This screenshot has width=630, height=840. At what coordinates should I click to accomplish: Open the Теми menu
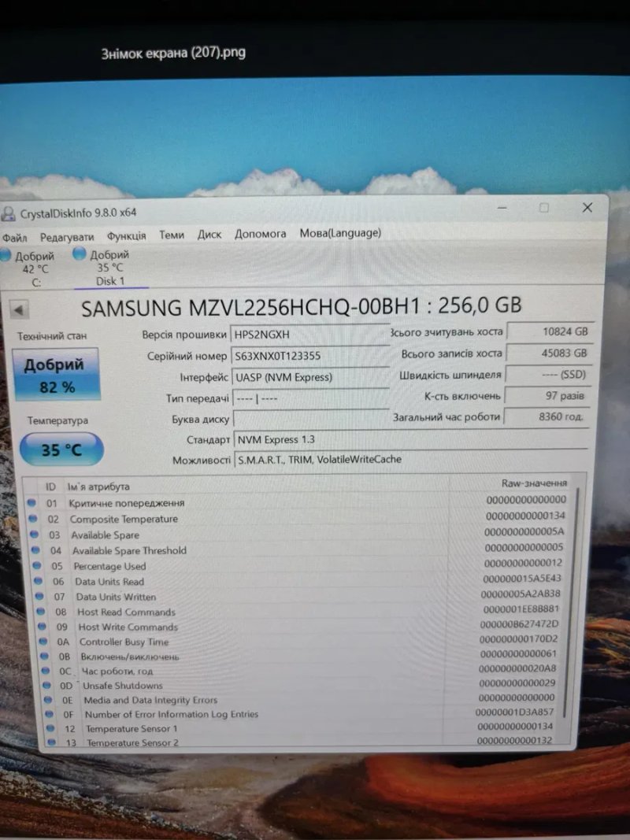[x=172, y=235]
